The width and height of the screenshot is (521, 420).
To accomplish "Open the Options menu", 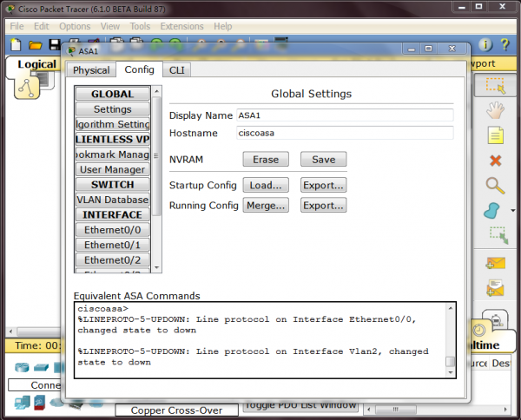I will 75,26.
